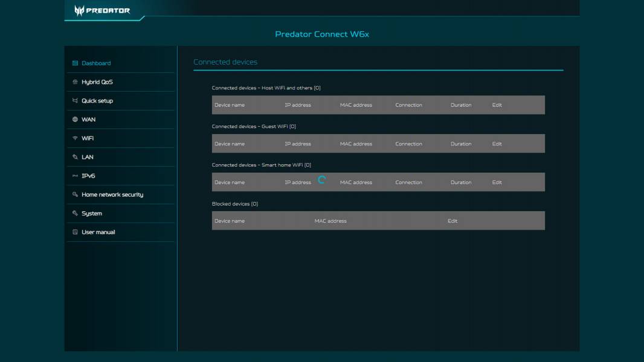This screenshot has width=644, height=362.
Task: Click the System wrench icon
Action: (x=74, y=213)
